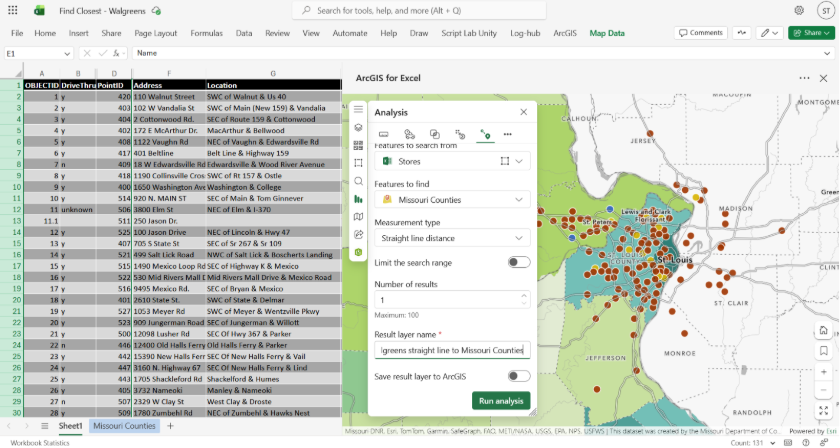This screenshot has height=448, width=840.
Task: Select all cells with the corner triangle
Action: click(18, 73)
